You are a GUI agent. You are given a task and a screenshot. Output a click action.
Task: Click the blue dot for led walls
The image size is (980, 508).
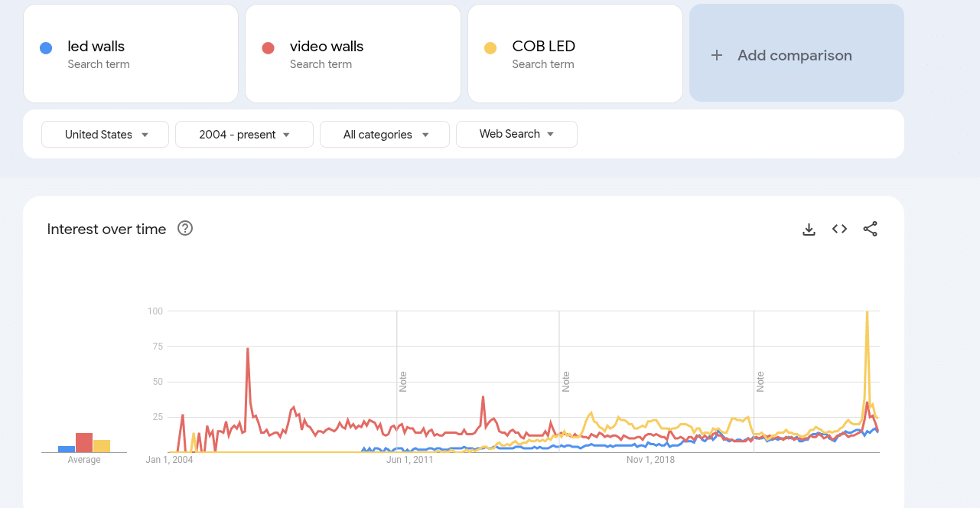point(46,48)
